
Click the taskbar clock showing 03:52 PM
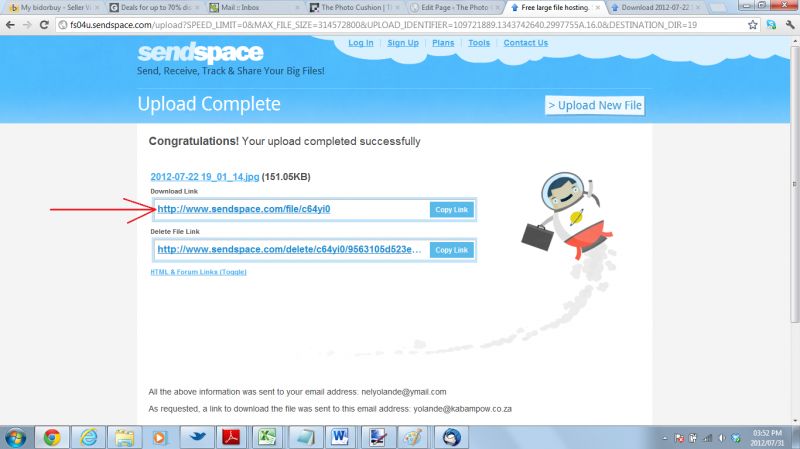767,438
